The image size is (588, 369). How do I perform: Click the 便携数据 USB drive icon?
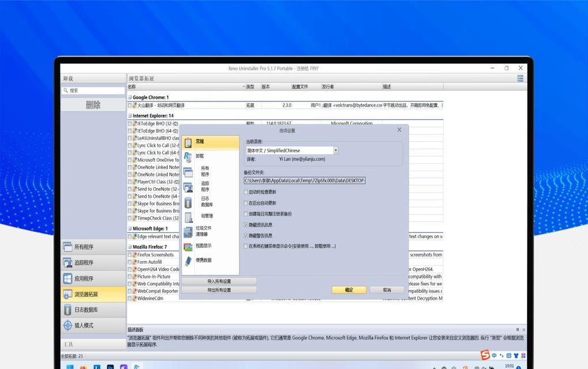[x=188, y=261]
